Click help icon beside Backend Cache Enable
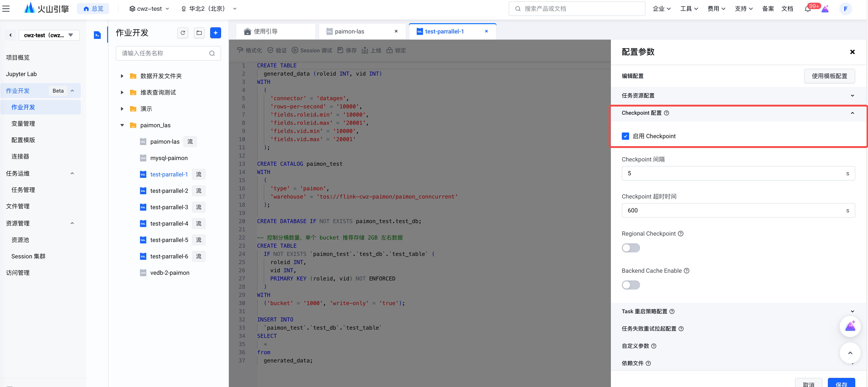The image size is (868, 387). point(686,271)
